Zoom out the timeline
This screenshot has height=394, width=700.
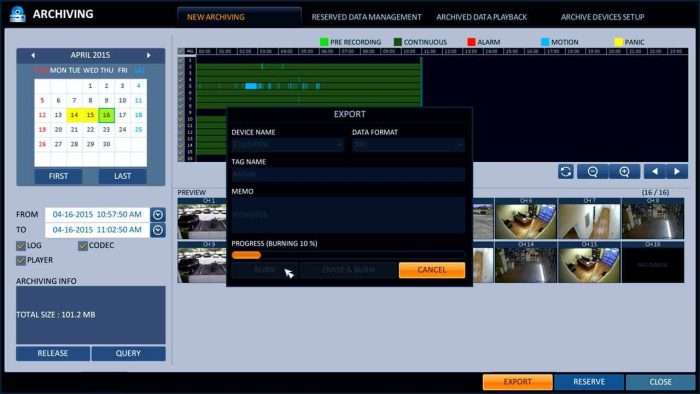[592, 172]
